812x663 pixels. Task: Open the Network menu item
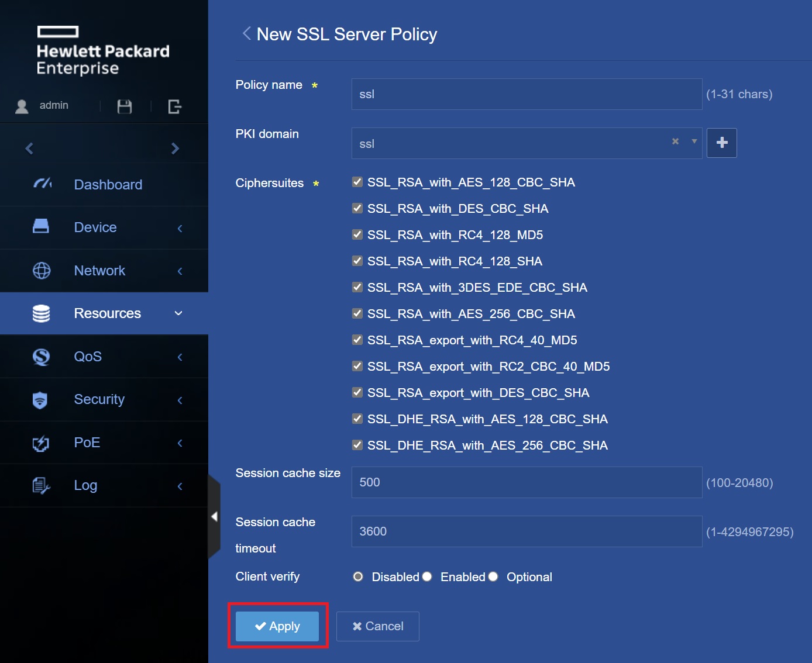coord(99,271)
